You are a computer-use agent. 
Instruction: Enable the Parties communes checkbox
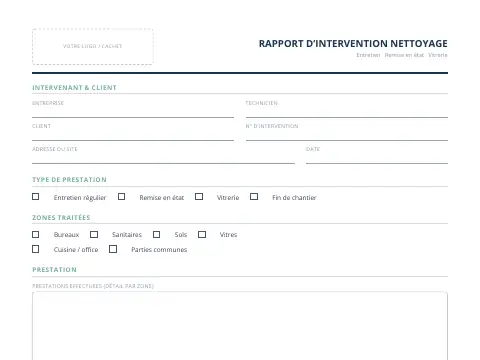pyautogui.click(x=113, y=249)
